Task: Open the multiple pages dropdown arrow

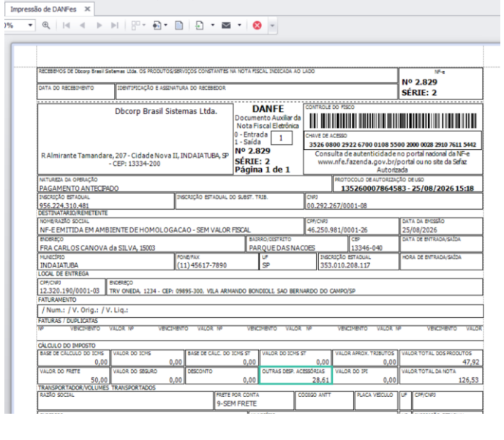Action: tap(143, 25)
